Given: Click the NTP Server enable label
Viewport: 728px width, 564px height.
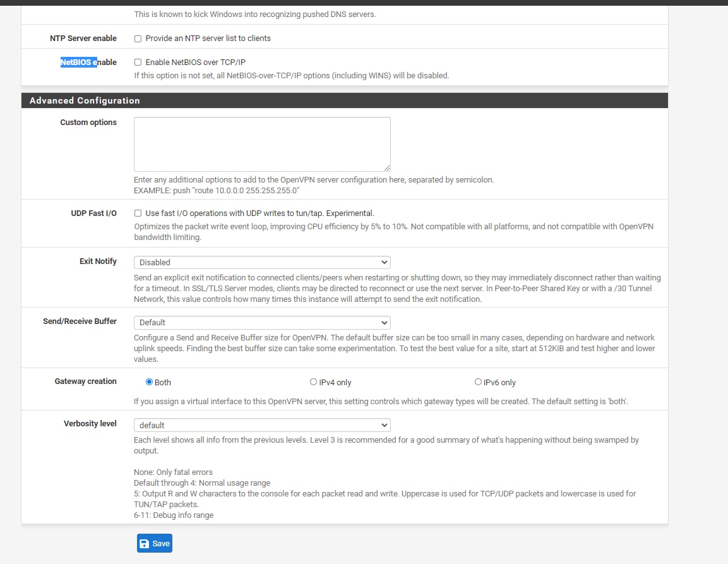Looking at the screenshot, I should (x=83, y=39).
